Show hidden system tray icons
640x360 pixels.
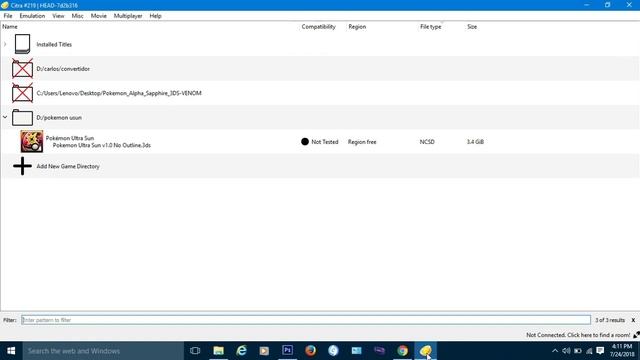click(555, 351)
